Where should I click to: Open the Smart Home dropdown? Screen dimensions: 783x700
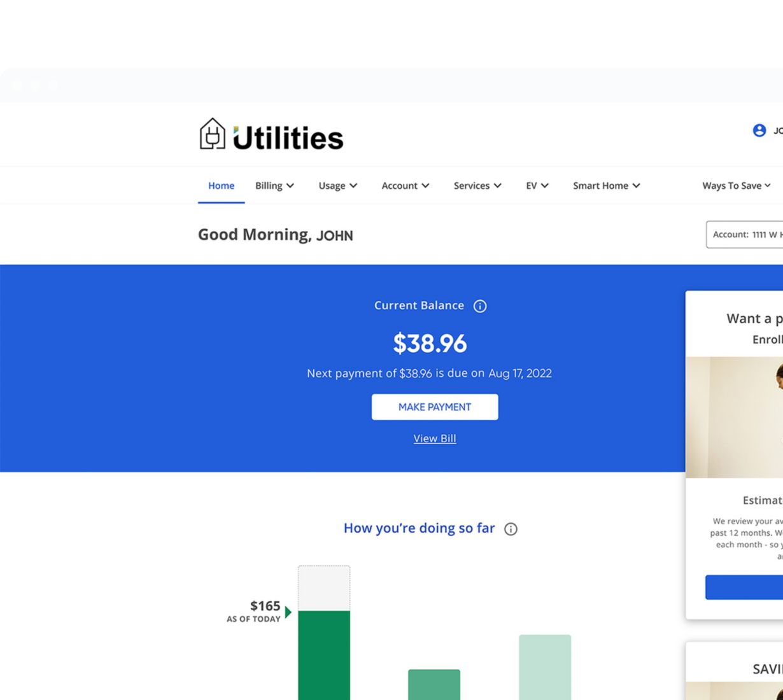click(606, 186)
